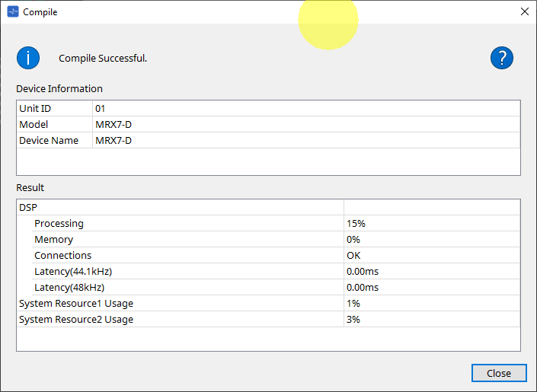537x392 pixels.
Task: Close the dialog with the Close button
Action: (x=499, y=373)
